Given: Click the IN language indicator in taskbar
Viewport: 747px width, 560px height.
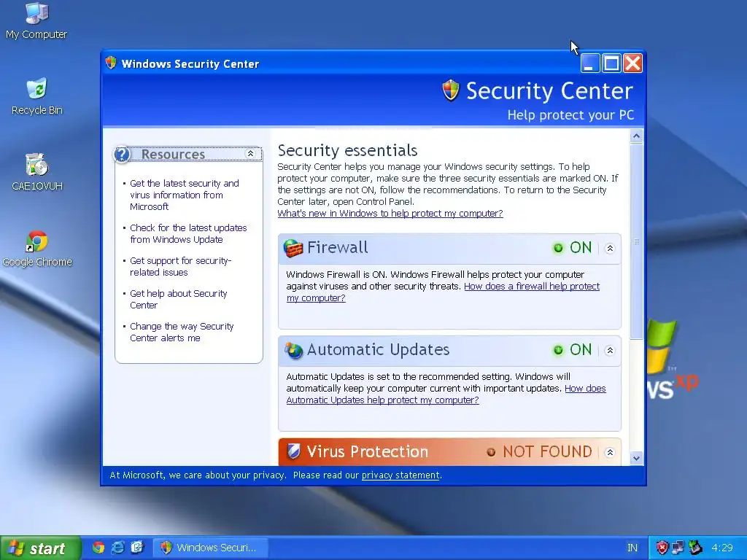Looking at the screenshot, I should [632, 548].
